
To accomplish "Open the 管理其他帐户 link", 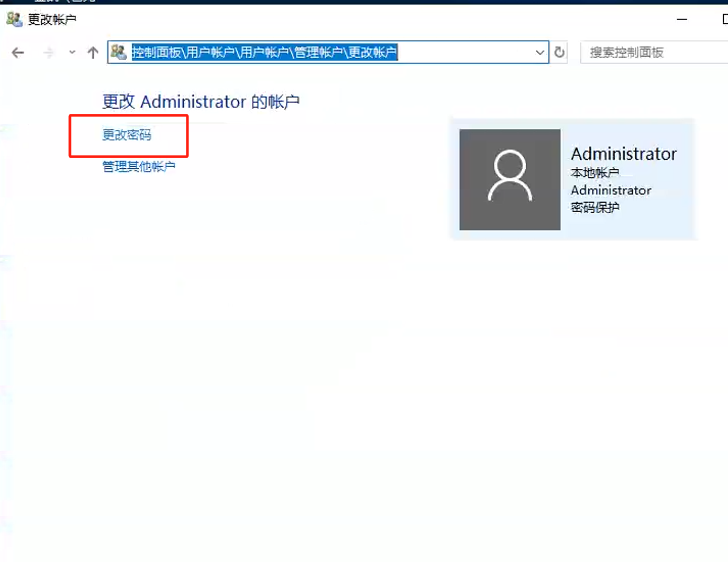I will click(139, 166).
